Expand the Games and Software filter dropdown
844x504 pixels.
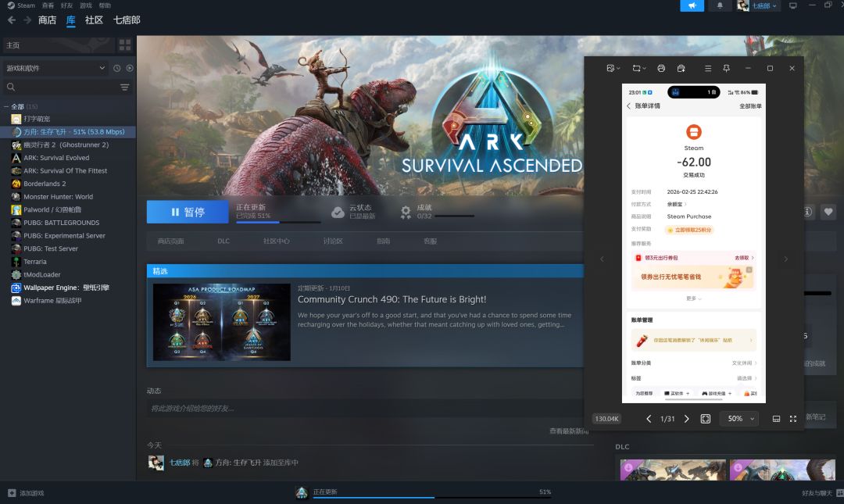click(55, 68)
